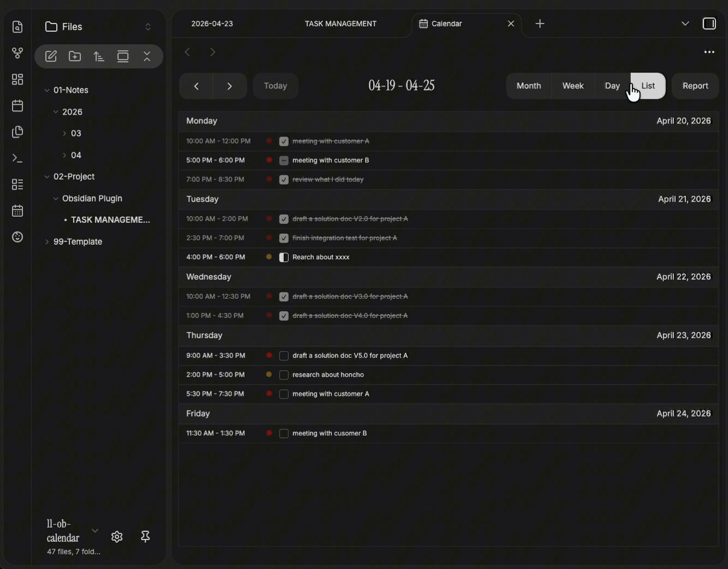The width and height of the screenshot is (728, 569).
Task: Collapse the 01-Notes folder
Action: 47,90
